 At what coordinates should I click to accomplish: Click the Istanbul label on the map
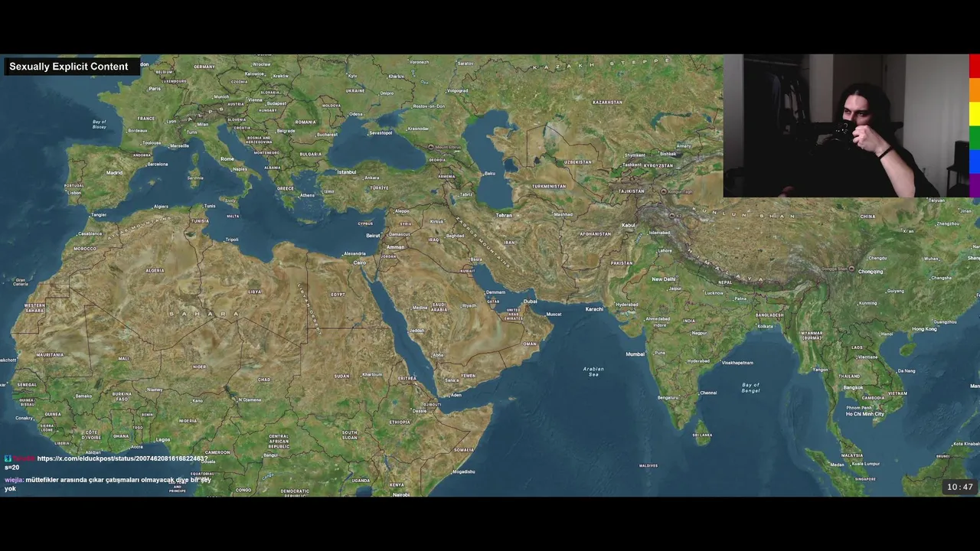click(347, 172)
